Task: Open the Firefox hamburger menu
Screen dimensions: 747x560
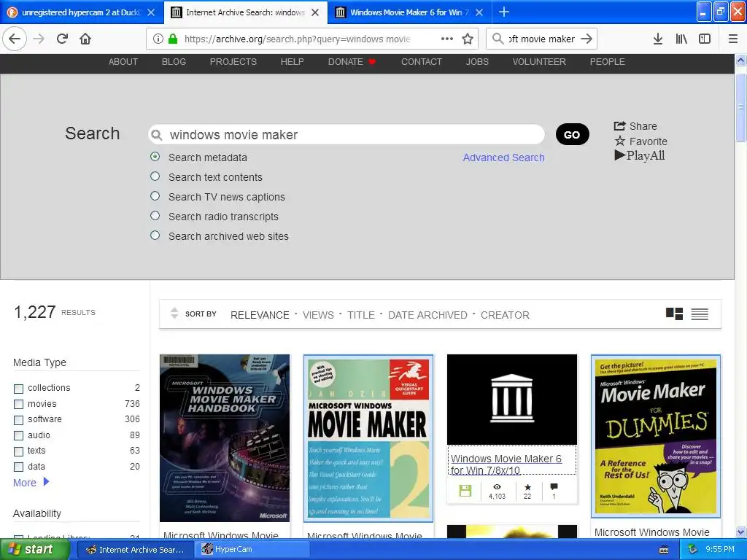Action: (x=732, y=39)
